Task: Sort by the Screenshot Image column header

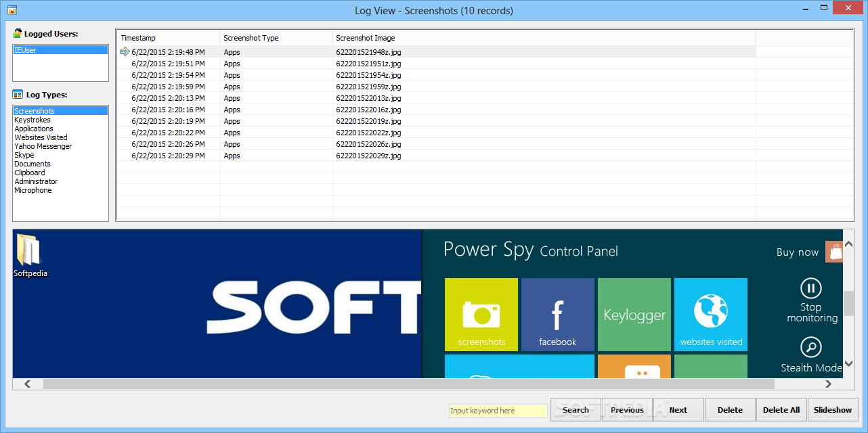Action: pyautogui.click(x=544, y=38)
